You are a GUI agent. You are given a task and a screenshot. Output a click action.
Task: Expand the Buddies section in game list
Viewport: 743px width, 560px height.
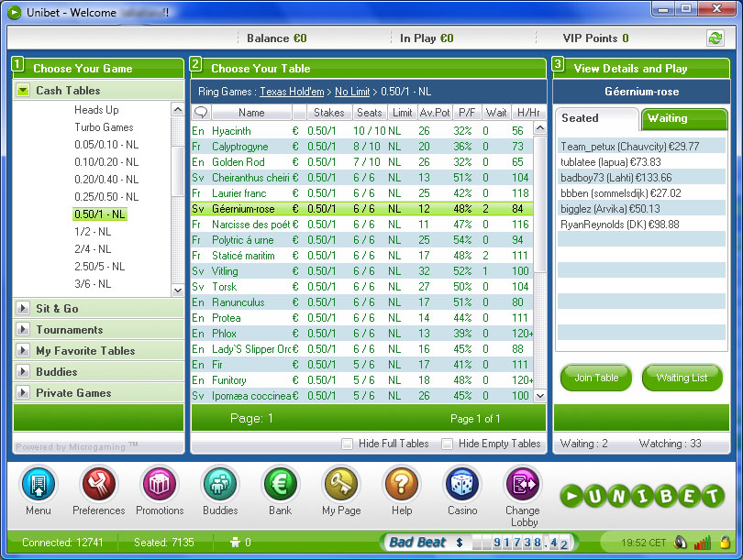(22, 371)
